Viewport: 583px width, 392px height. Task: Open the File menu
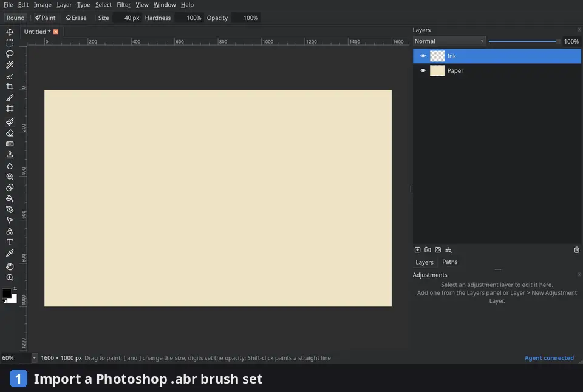click(x=8, y=5)
